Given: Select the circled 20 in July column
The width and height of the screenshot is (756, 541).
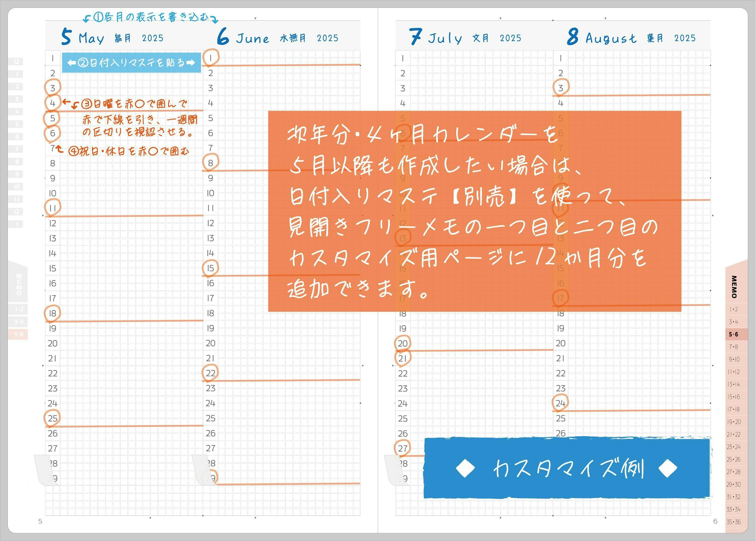Looking at the screenshot, I should pyautogui.click(x=403, y=343).
